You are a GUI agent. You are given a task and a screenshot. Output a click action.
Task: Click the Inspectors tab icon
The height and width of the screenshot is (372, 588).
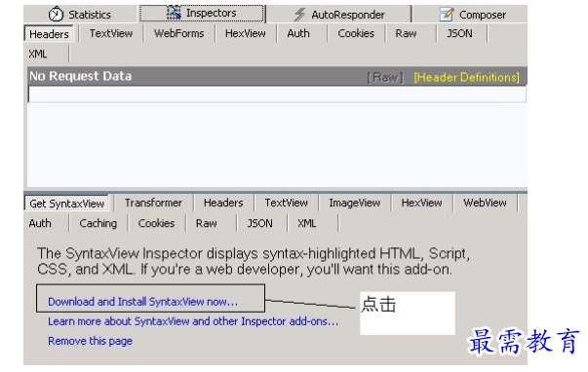click(x=174, y=13)
